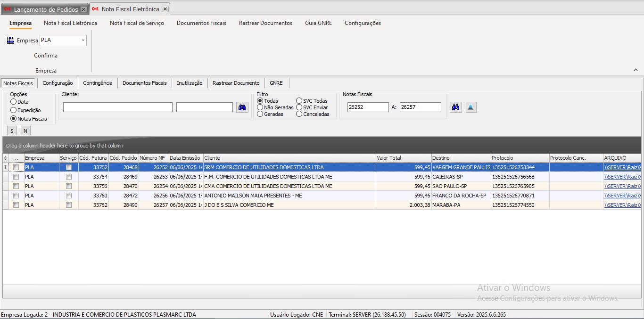Switch to the Contingência tab
644x319 pixels.
click(98, 83)
